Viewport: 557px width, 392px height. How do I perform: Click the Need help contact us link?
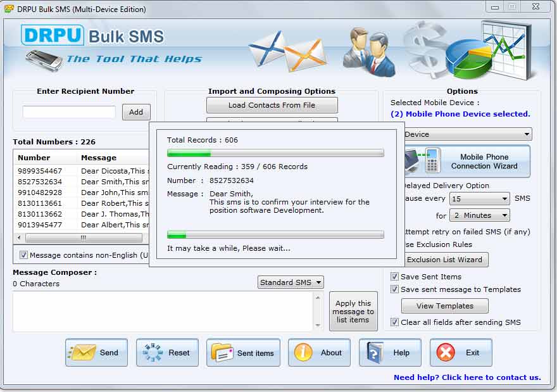click(x=467, y=377)
